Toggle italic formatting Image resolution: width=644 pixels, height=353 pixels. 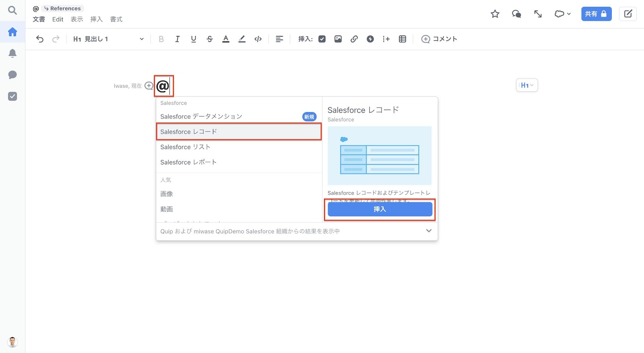tap(178, 39)
